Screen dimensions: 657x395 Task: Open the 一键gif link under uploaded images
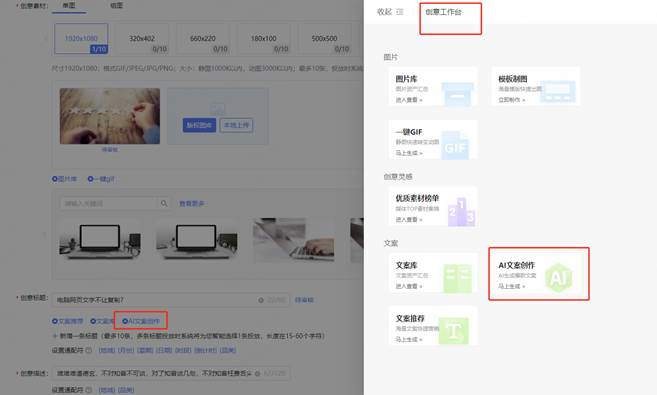[x=101, y=179]
